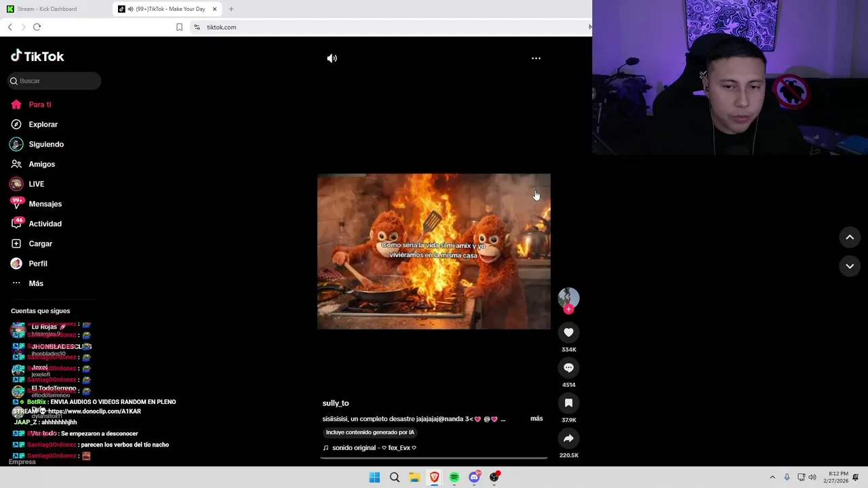The image size is (868, 488).
Task: Follow creator via red plus badge
Action: point(568,309)
